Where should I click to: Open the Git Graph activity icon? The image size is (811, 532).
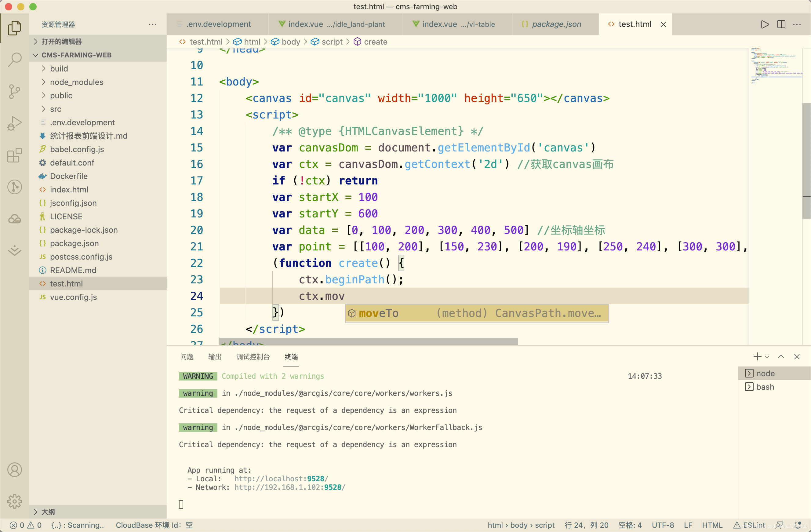(14, 187)
